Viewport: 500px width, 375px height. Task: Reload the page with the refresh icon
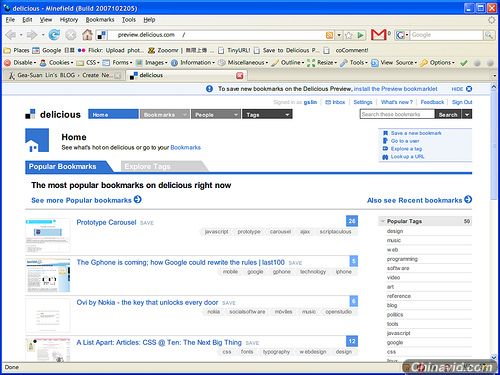pyautogui.click(x=54, y=34)
